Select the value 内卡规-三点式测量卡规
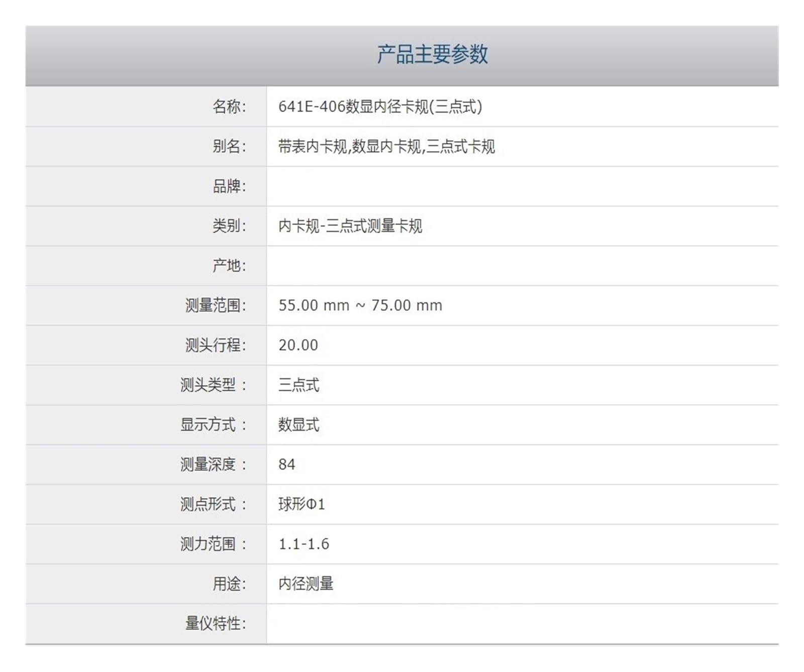The image size is (804, 672). [350, 226]
